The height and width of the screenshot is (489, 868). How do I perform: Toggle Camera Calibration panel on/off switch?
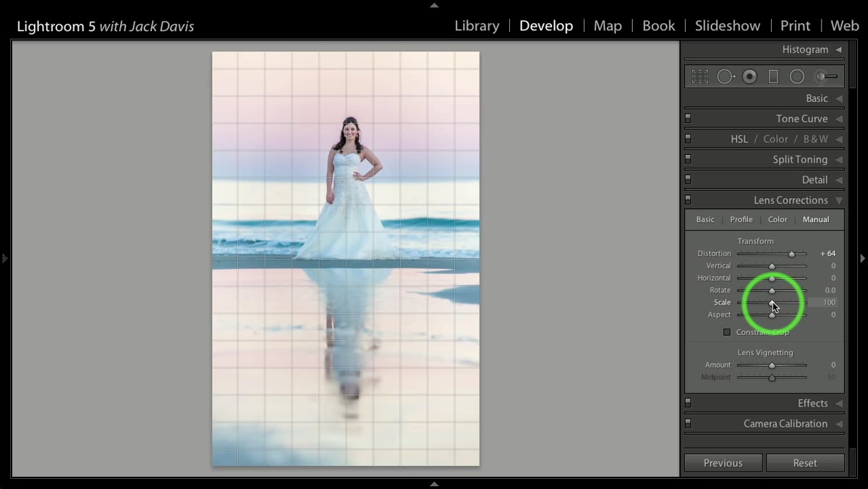(688, 423)
